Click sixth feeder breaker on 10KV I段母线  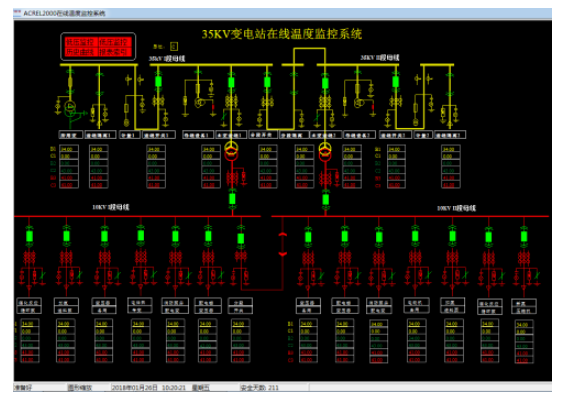208,236
